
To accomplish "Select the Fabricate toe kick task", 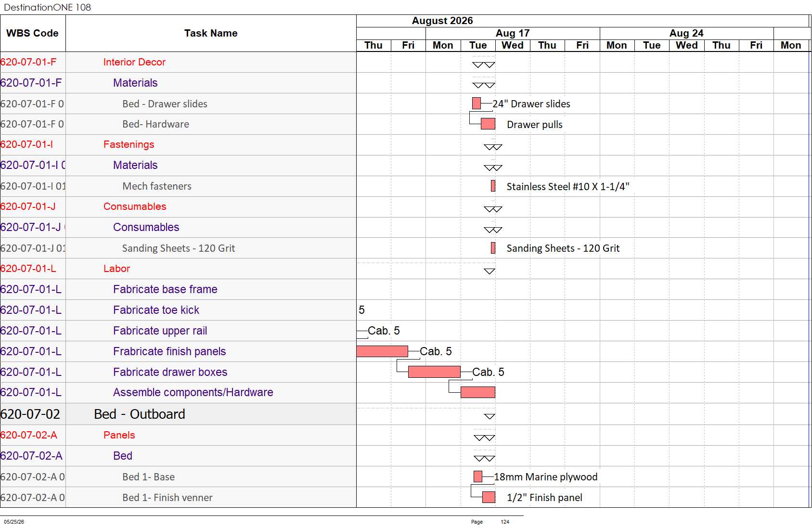I will pos(156,310).
